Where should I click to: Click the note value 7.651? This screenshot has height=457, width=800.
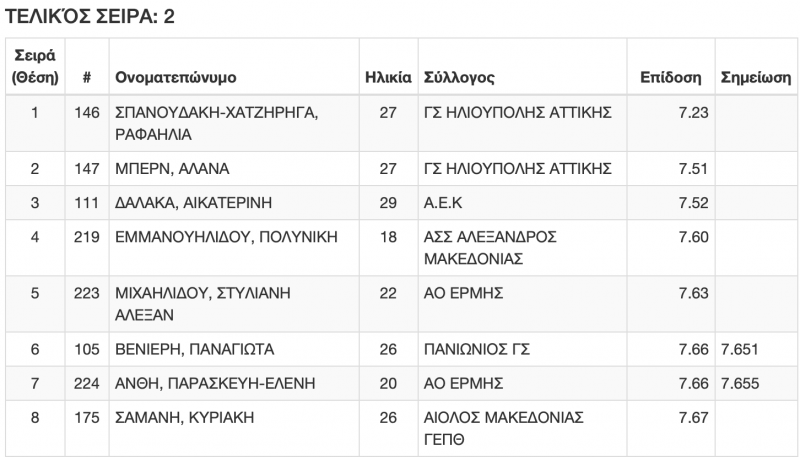pyautogui.click(x=739, y=349)
